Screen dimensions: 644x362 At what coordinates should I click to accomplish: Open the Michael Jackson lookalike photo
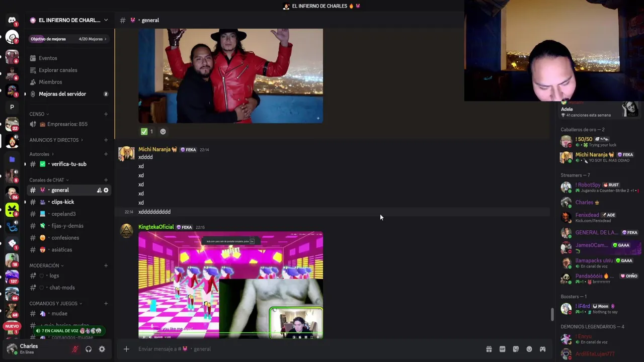(x=230, y=76)
